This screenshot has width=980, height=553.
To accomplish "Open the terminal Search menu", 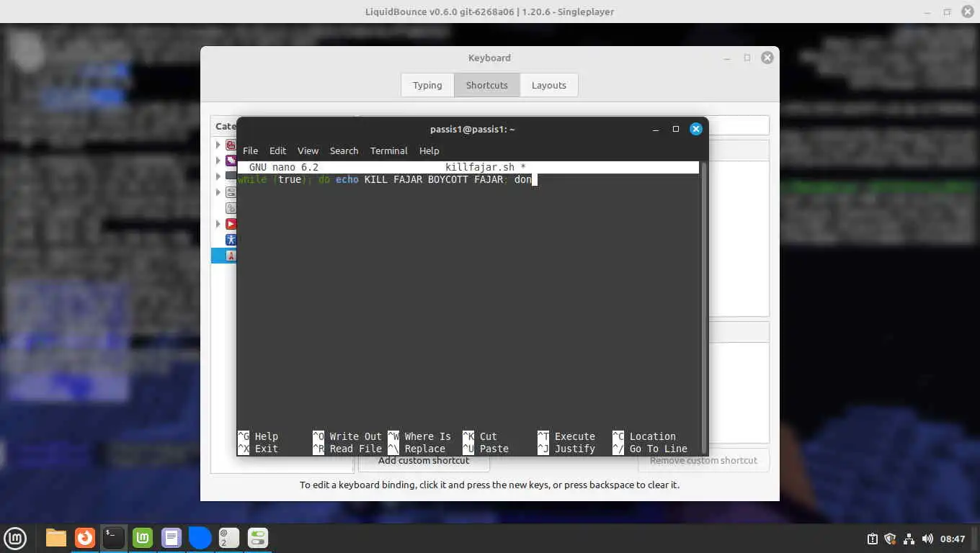I will click(x=344, y=150).
